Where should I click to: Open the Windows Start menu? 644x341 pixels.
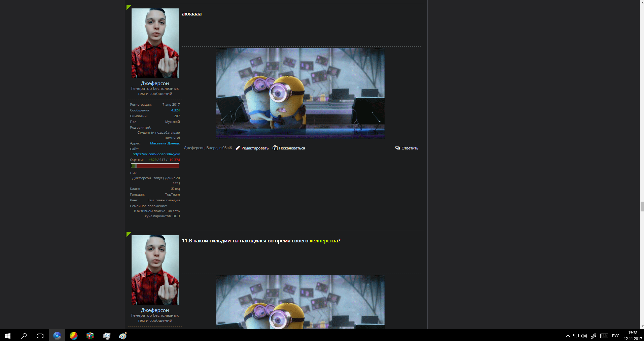pyautogui.click(x=8, y=336)
